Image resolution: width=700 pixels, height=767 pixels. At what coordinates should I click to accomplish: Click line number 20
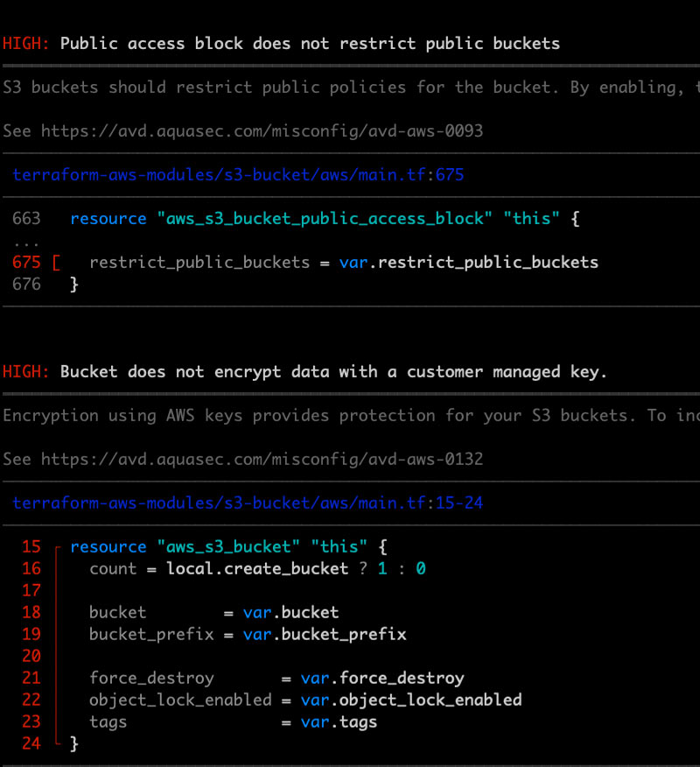tap(31, 657)
